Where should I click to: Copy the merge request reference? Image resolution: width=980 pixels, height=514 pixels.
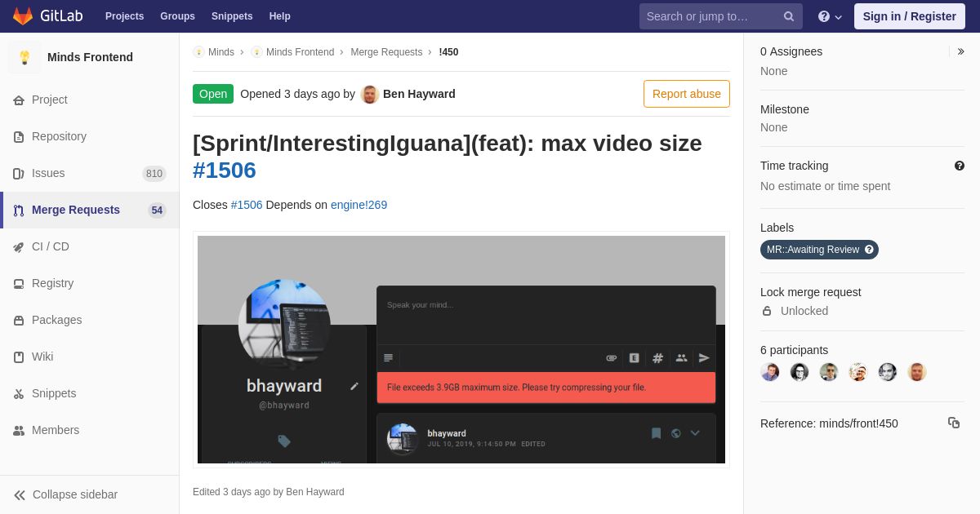coord(954,423)
